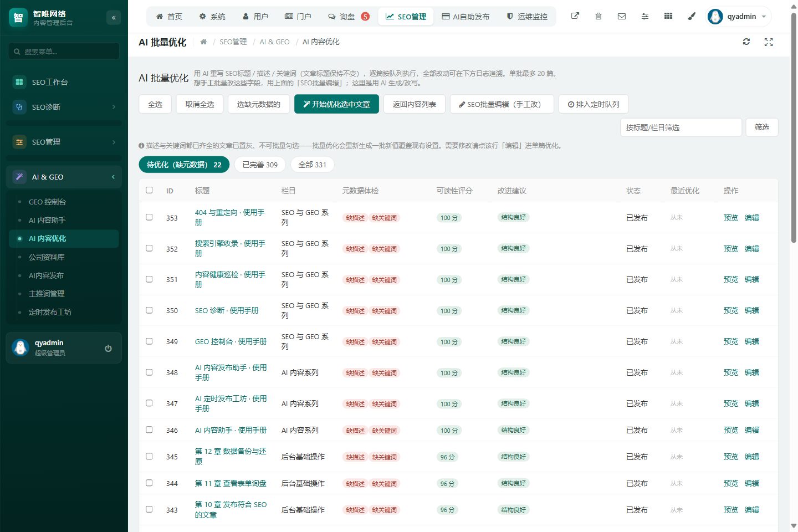
Task: Click the 开始优化选中文章 button
Action: tap(336, 104)
